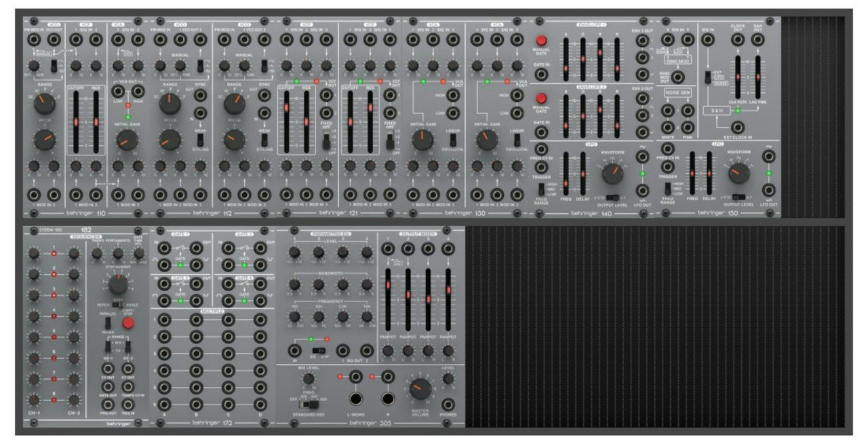Click the CLK RATE slider on module 150

[x=737, y=77]
